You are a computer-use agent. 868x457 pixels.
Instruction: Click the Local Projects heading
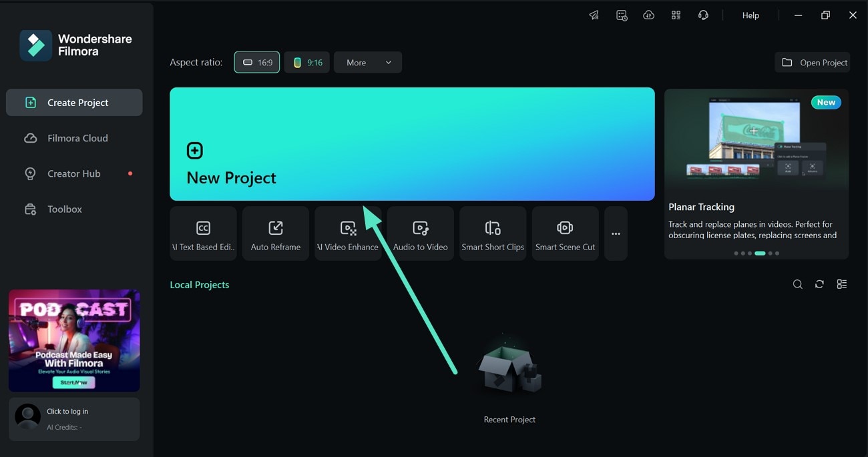(200, 285)
